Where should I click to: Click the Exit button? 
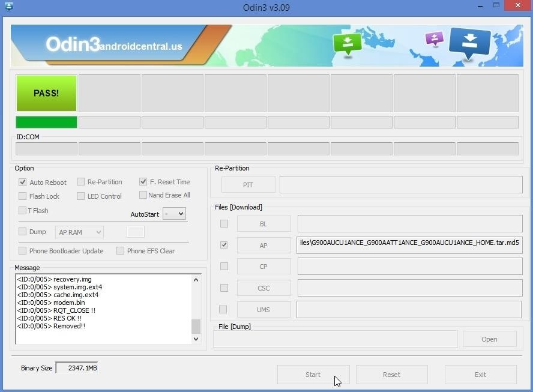pyautogui.click(x=480, y=375)
